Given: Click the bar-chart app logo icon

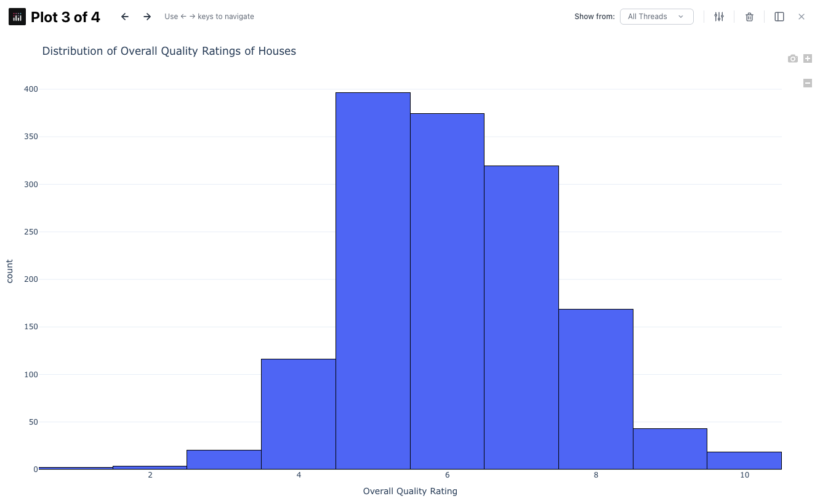Looking at the screenshot, I should (x=17, y=17).
